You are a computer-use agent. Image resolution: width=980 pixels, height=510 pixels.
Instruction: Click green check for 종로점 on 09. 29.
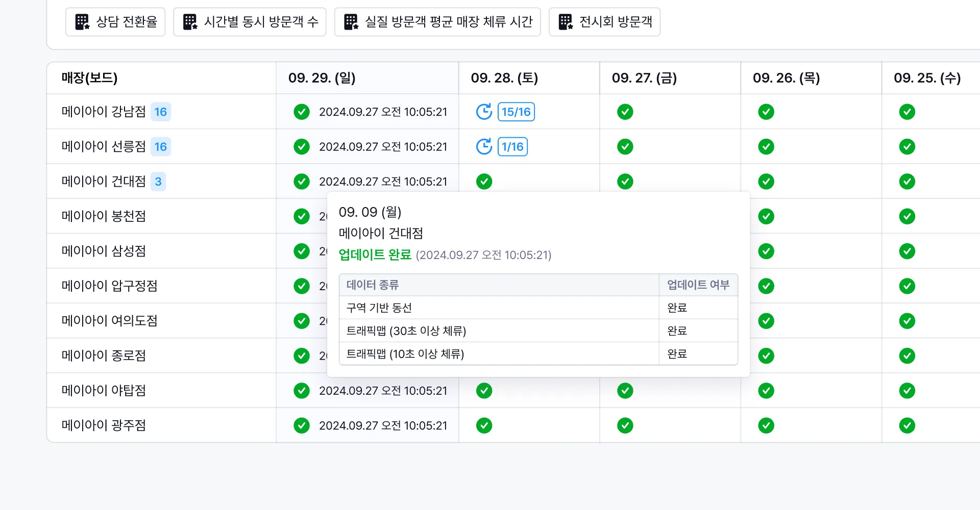[x=302, y=355]
